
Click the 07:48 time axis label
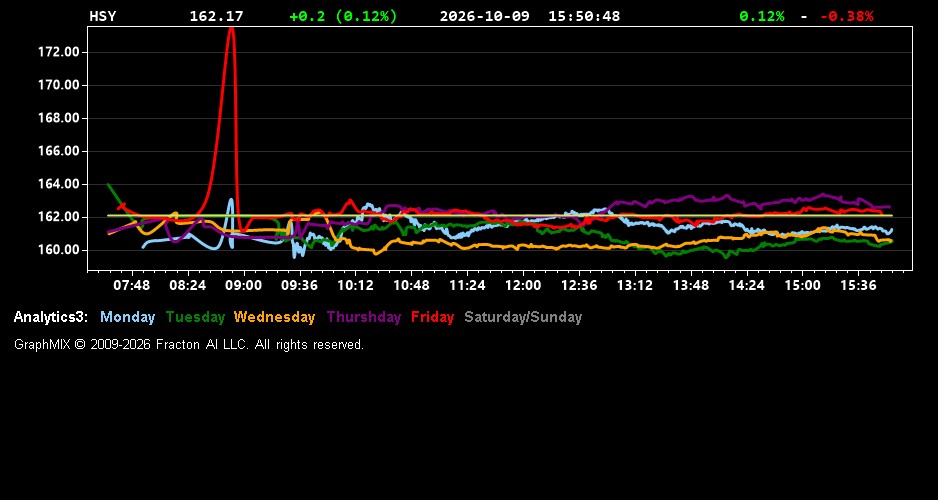132,285
